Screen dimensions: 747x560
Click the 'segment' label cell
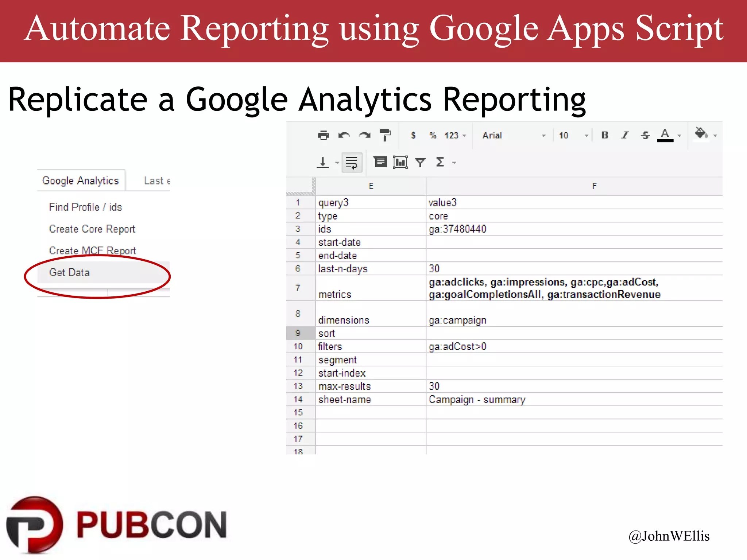[371, 359]
